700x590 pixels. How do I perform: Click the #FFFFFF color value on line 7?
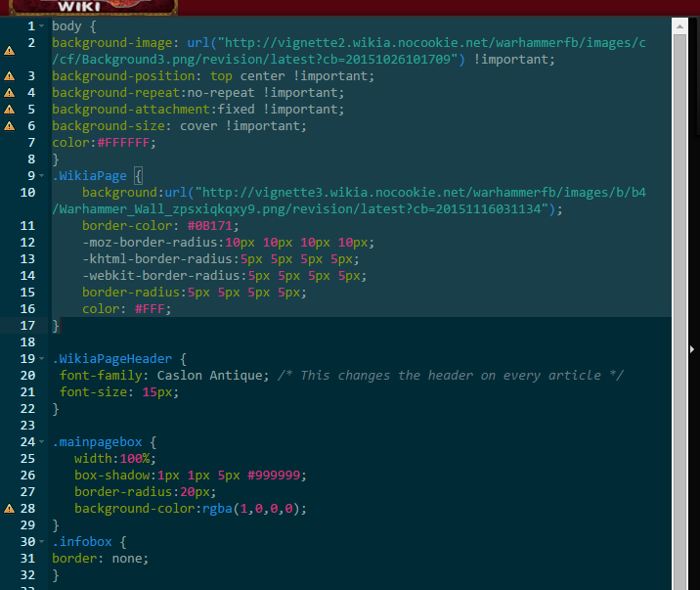(126, 143)
